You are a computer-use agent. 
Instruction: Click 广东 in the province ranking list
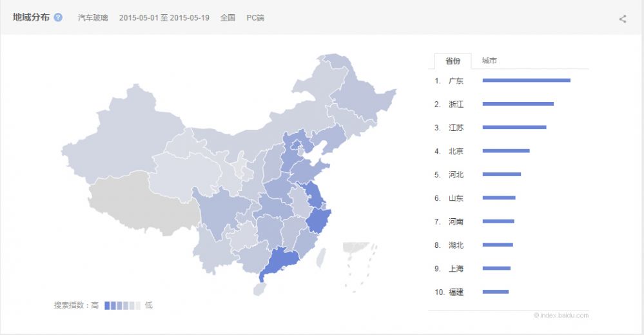click(456, 81)
